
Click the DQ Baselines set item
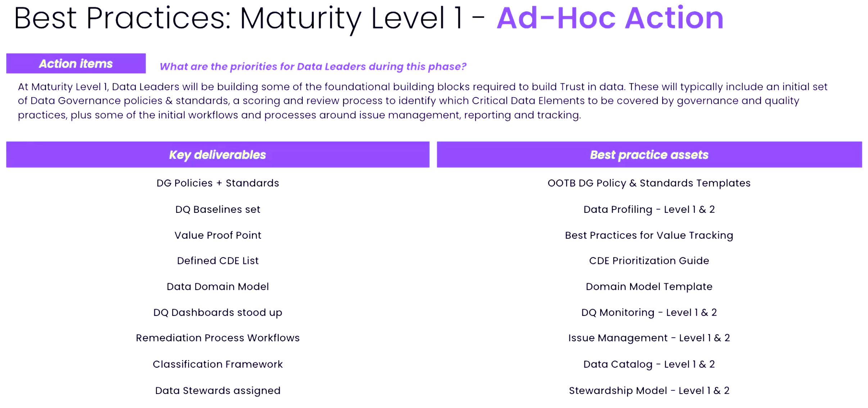(x=218, y=209)
